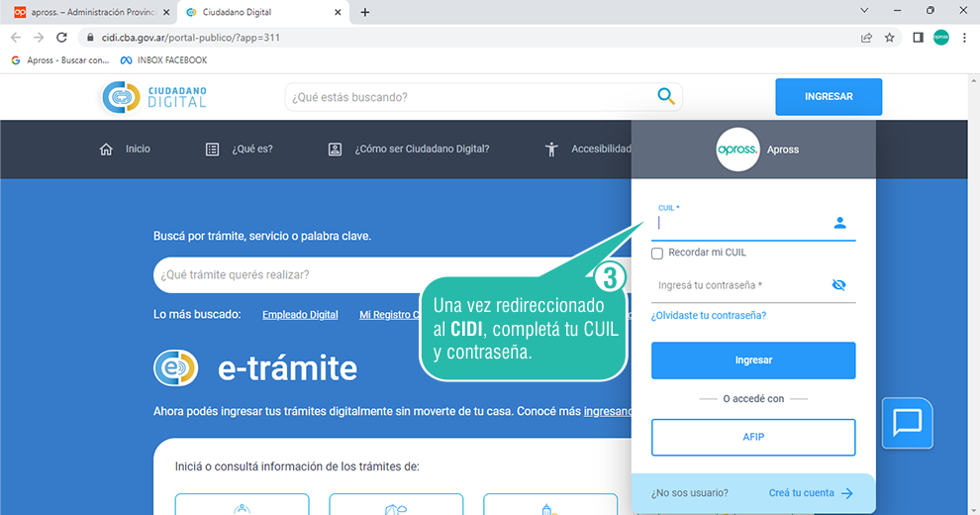Go to Inicio menu item
980x515 pixels.
pos(125,150)
